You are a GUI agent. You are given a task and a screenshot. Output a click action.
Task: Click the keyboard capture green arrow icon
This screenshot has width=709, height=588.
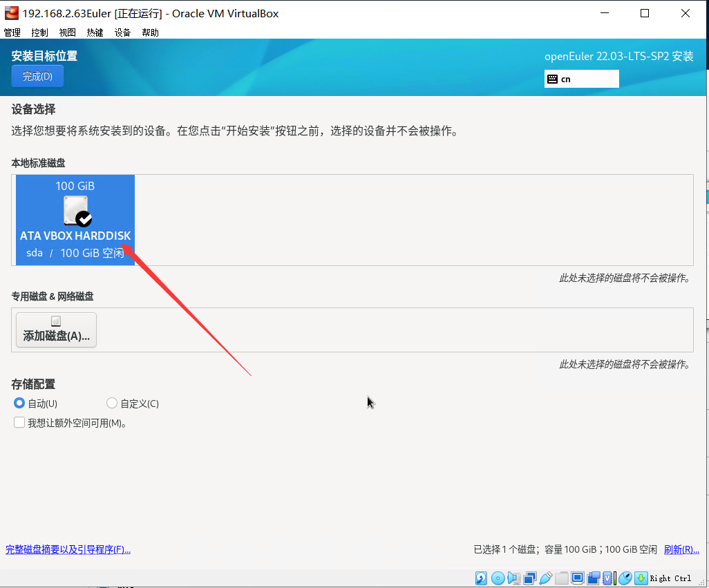click(641, 578)
